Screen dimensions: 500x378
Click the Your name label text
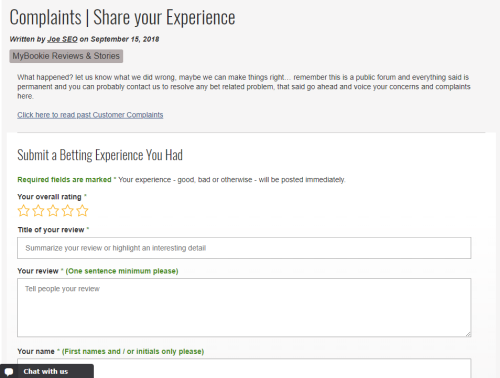coord(36,351)
